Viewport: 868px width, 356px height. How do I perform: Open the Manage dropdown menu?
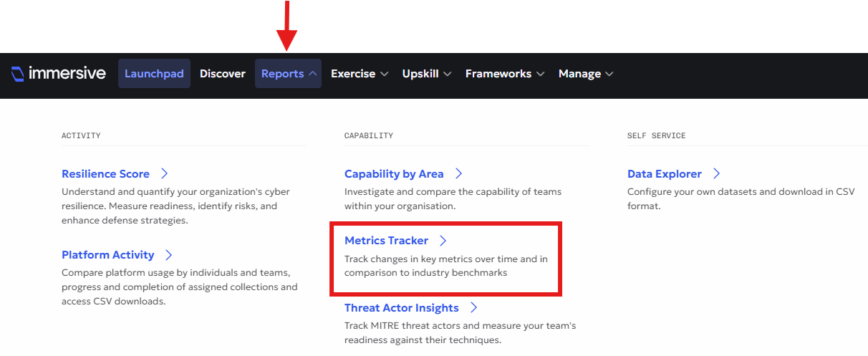[x=586, y=73]
